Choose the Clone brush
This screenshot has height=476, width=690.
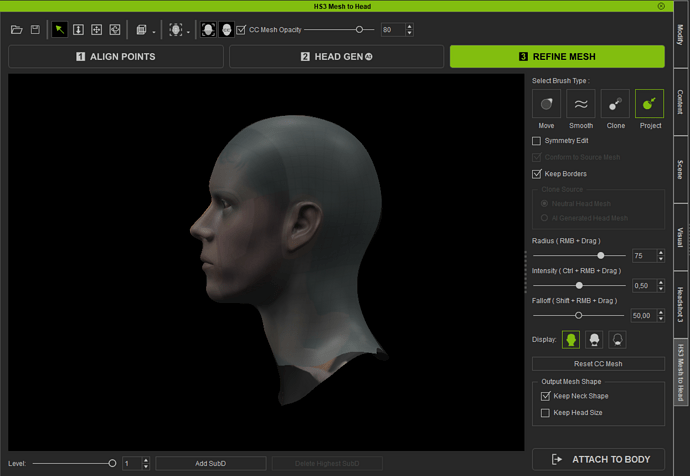click(615, 104)
